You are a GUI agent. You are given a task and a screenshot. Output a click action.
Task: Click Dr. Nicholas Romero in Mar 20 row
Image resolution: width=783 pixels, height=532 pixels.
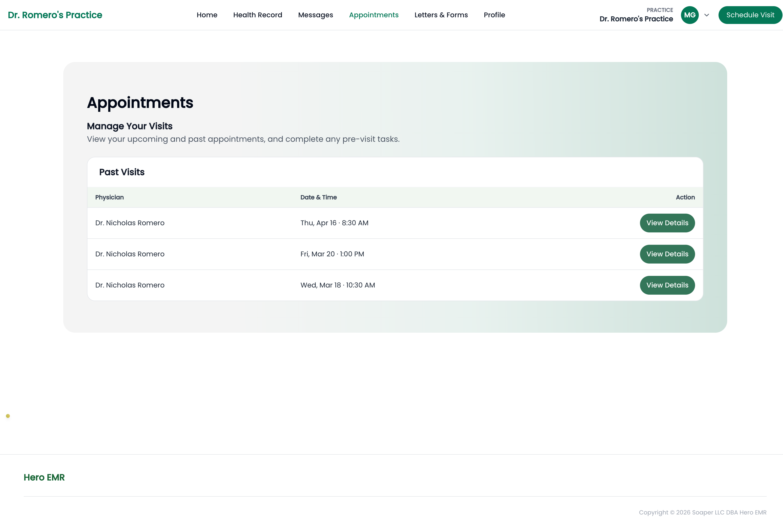point(130,254)
